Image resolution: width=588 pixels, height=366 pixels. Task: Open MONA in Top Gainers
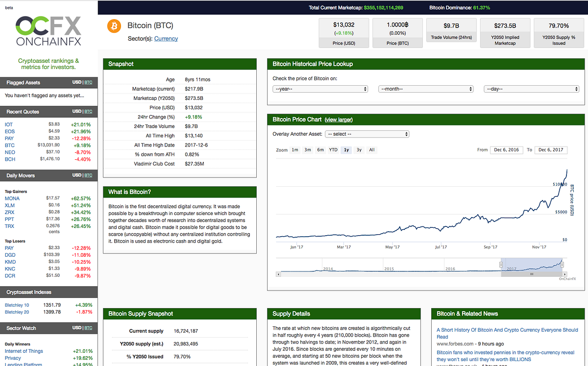coord(12,198)
